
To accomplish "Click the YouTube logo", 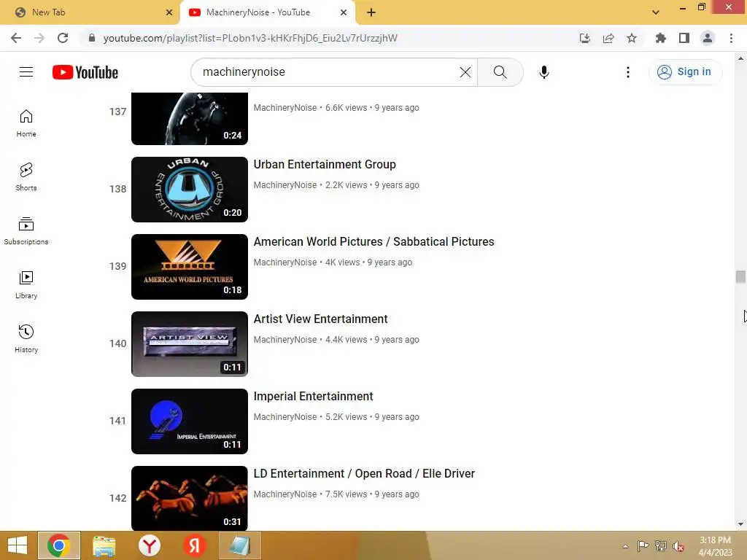I will 85,72.
